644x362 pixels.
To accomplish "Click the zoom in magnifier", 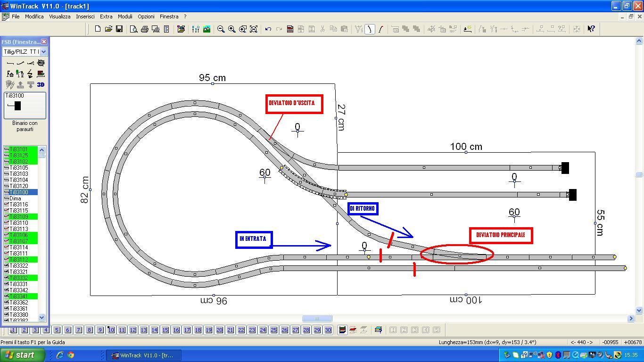I will tap(231, 29).
